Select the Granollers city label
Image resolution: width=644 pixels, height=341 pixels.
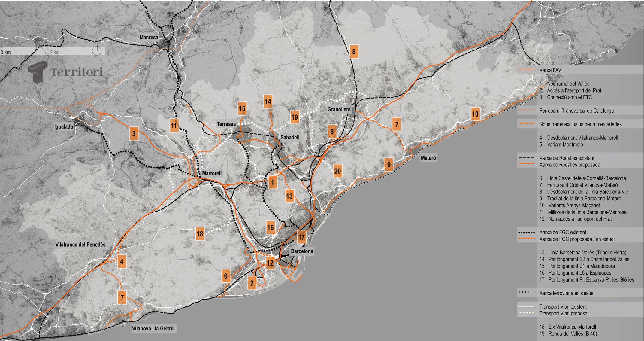[339, 109]
